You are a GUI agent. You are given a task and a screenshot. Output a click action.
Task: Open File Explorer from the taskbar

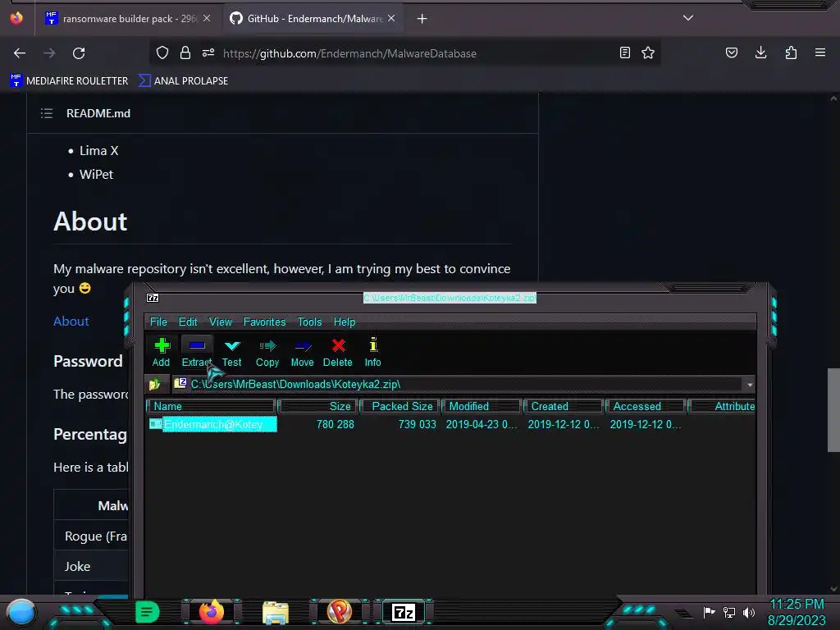[x=276, y=612]
